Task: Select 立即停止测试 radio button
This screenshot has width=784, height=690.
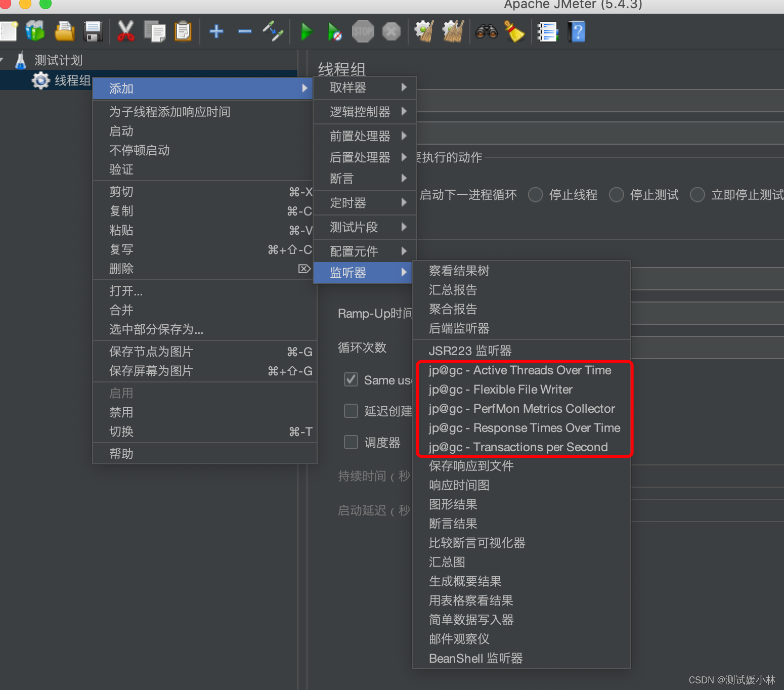Action: [698, 195]
